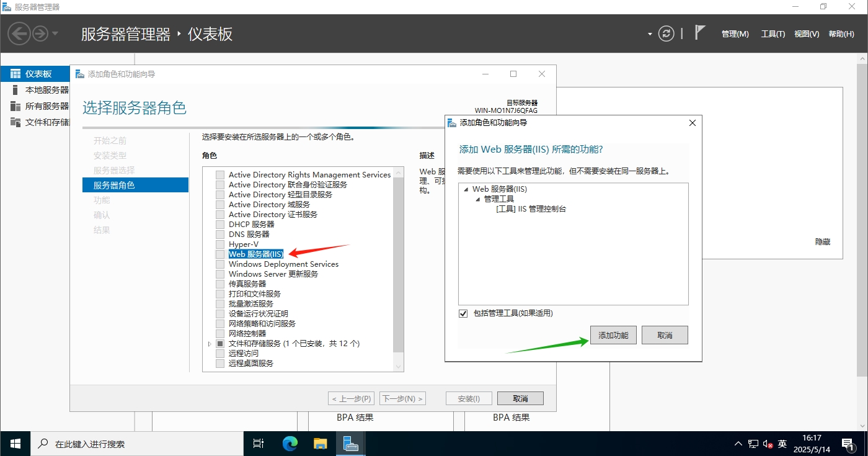
Task: Select Windows Server 更新服务 role text
Action: point(273,274)
